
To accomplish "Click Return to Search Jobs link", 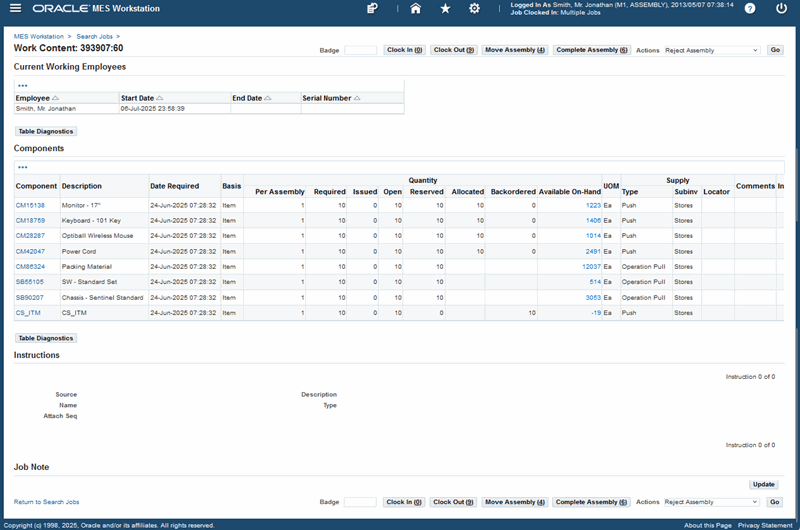I will tap(46, 502).
